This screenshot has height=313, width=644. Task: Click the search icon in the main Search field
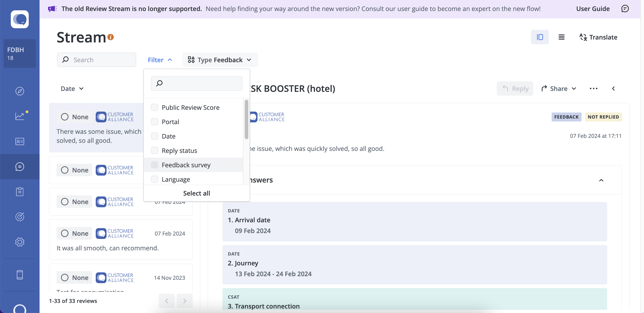point(65,60)
